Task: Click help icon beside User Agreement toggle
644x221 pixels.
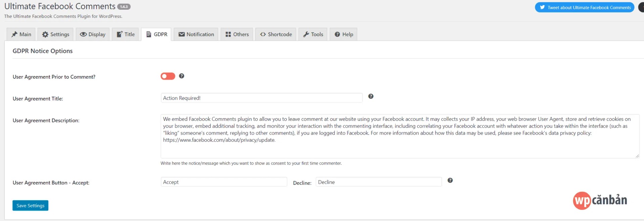Action: click(x=182, y=76)
